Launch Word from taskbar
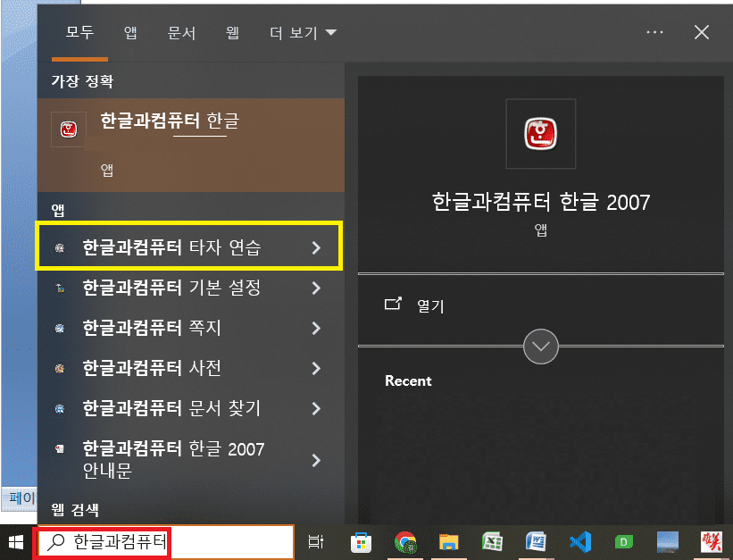 tap(536, 542)
